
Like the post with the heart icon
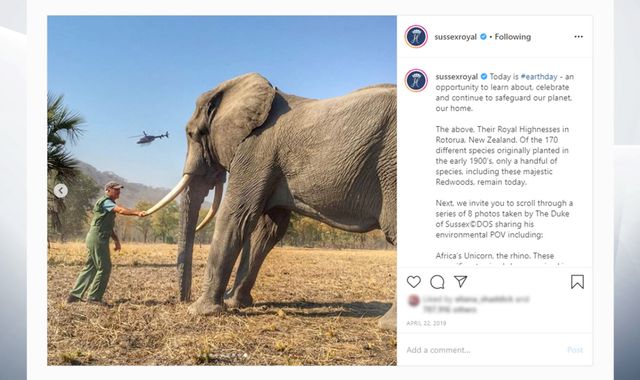click(413, 282)
